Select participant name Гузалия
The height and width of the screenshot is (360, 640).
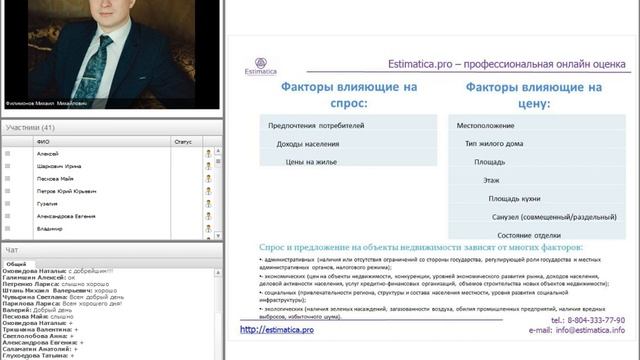pos(47,204)
